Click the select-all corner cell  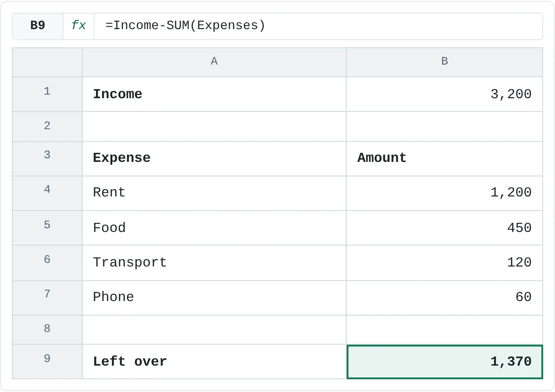tap(47, 62)
